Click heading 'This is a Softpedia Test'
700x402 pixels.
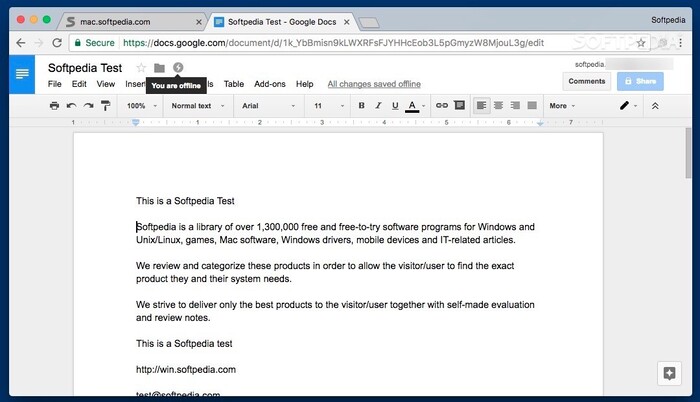coord(185,201)
